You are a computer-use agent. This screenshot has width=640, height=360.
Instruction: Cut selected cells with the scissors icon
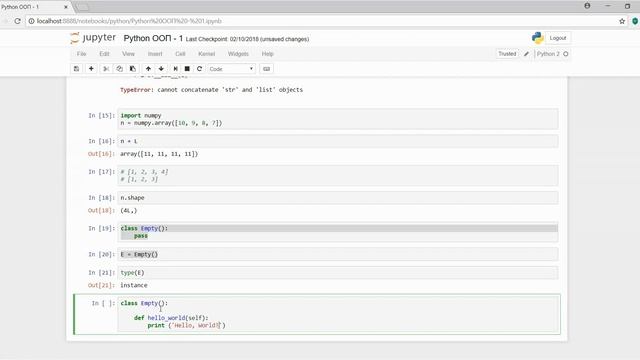click(106, 69)
